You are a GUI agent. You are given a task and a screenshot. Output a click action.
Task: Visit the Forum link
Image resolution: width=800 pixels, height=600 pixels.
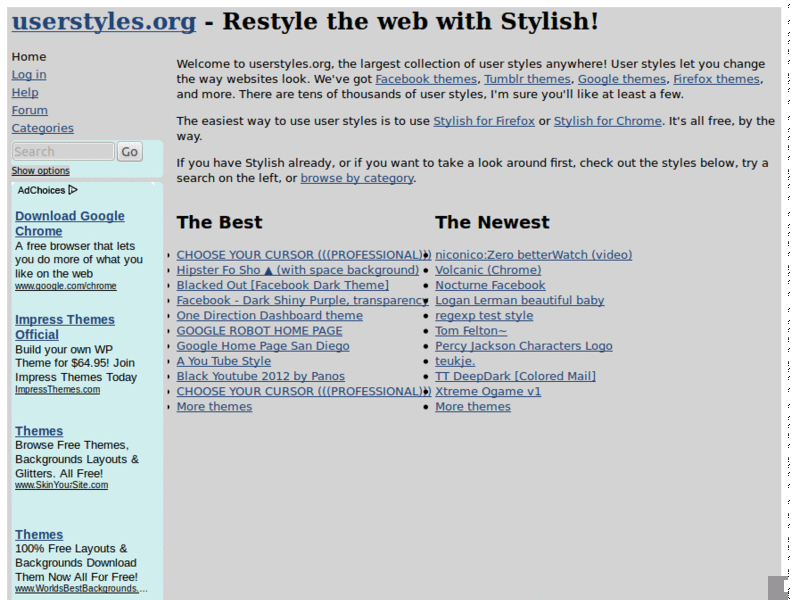(30, 110)
